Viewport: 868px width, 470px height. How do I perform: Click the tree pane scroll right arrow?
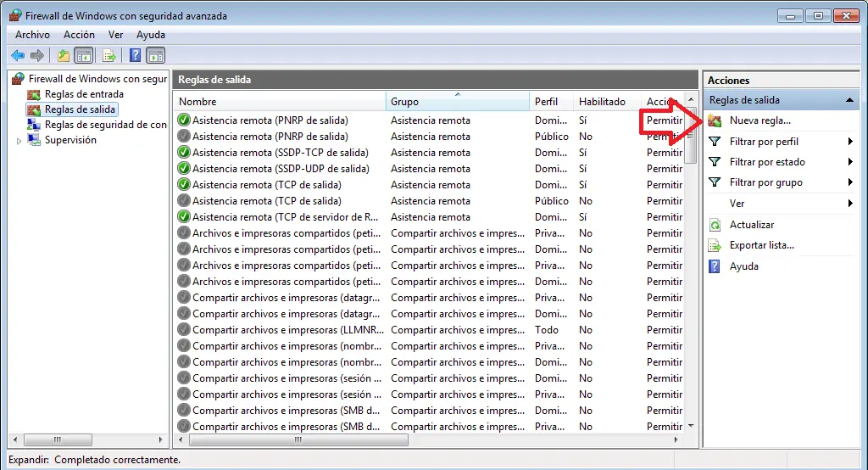(x=160, y=439)
